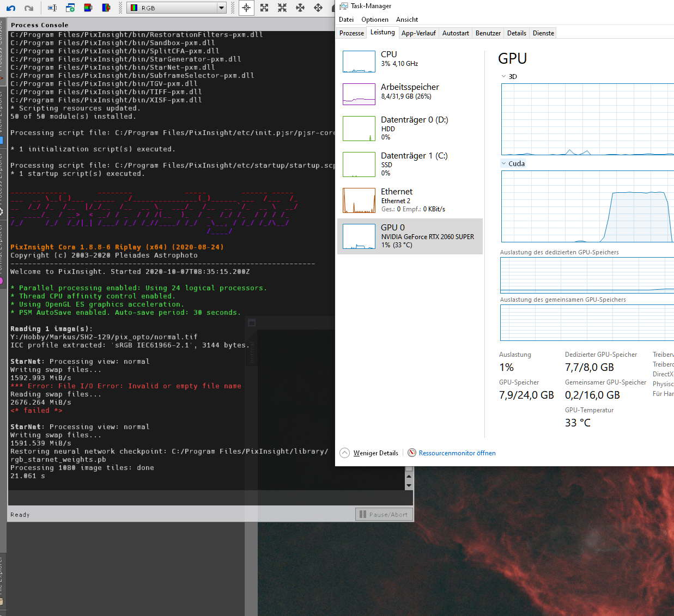The image size is (674, 616).
Task: Select the Zoom In mode outward-arrows icon
Action: coord(264,8)
